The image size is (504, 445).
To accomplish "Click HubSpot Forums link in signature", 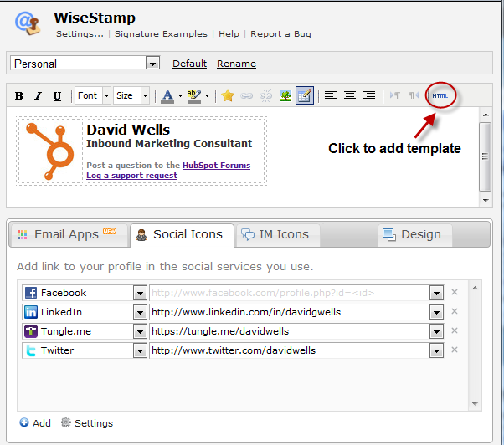I will pyautogui.click(x=216, y=165).
